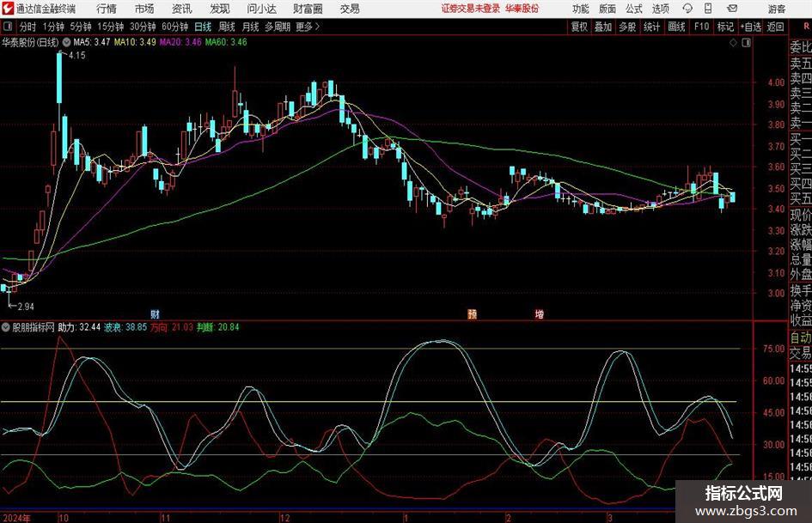812x523 pixels.
Task: Click the MA20: 3.46 label
Action: click(180, 42)
